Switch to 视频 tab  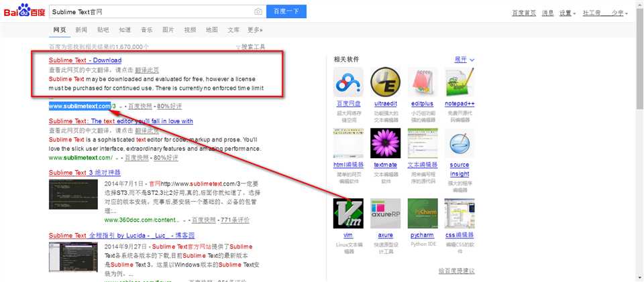point(190,30)
